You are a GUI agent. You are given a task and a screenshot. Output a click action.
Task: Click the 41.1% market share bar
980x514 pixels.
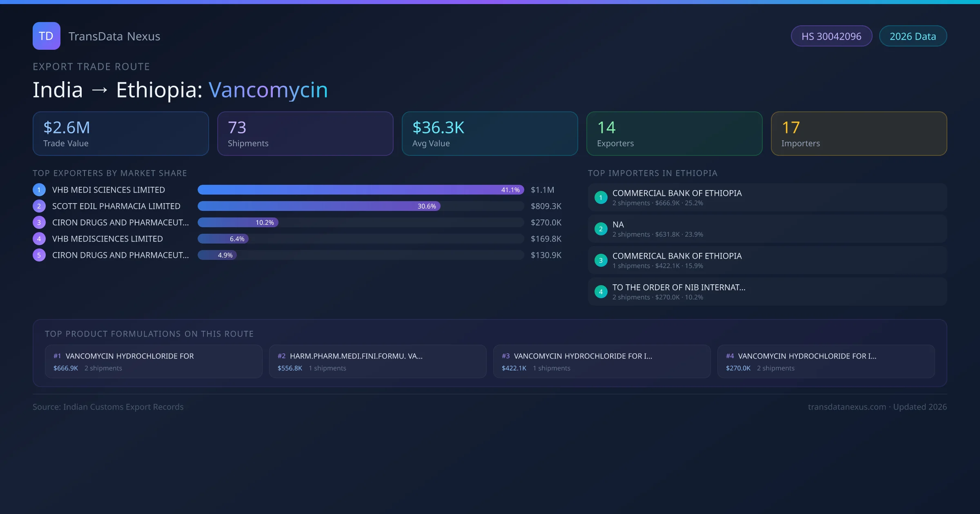(x=361, y=190)
